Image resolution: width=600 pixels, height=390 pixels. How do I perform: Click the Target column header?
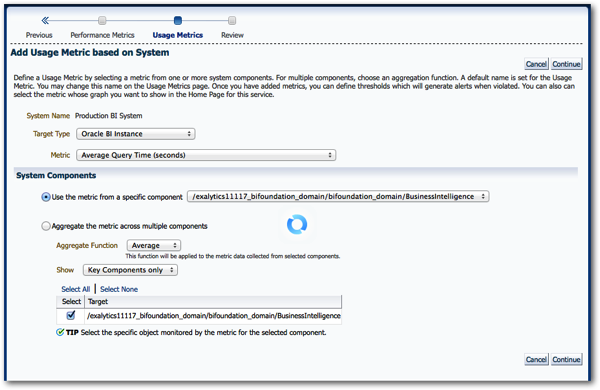pyautogui.click(x=213, y=302)
